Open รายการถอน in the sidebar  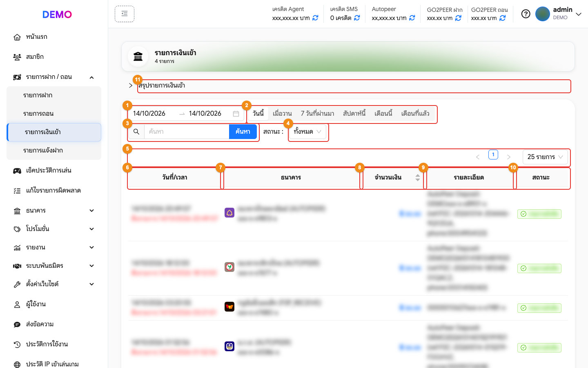(x=54, y=114)
